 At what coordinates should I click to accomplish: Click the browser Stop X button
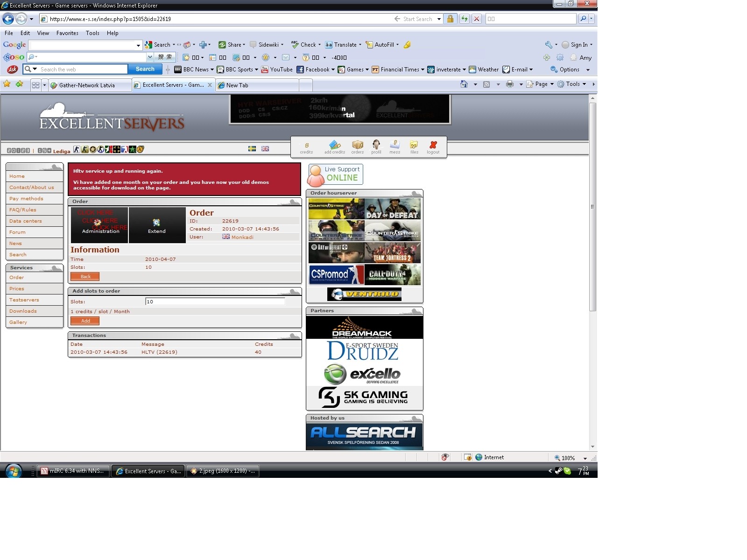click(477, 19)
